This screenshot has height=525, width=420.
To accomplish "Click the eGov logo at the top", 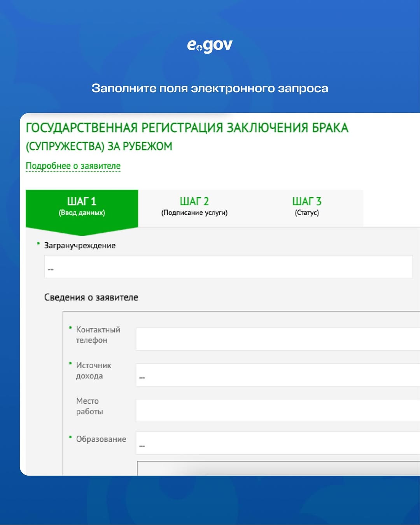I will 210,45.
